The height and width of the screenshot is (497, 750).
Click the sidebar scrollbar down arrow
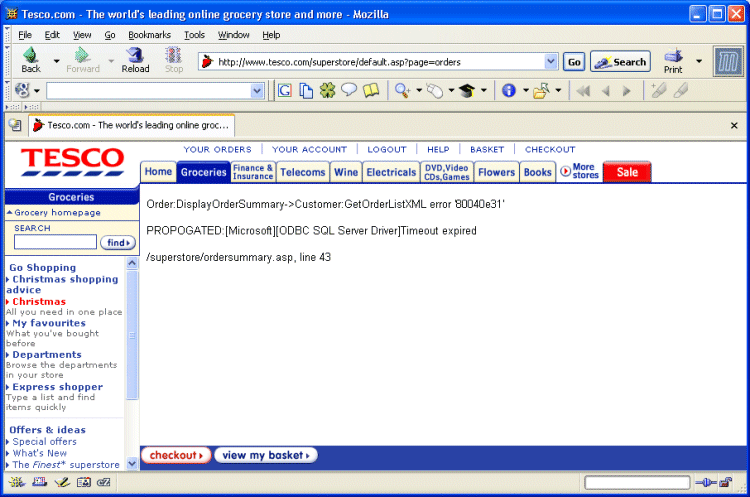coord(132,464)
